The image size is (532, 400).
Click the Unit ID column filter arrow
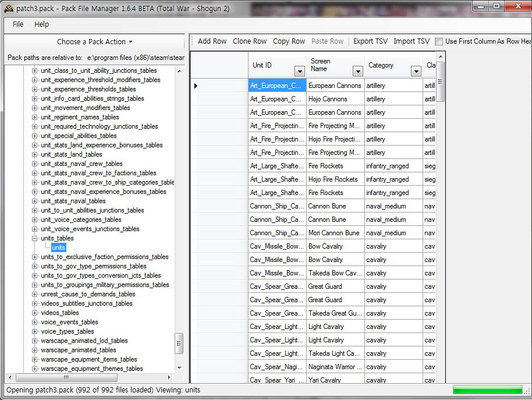(300, 71)
